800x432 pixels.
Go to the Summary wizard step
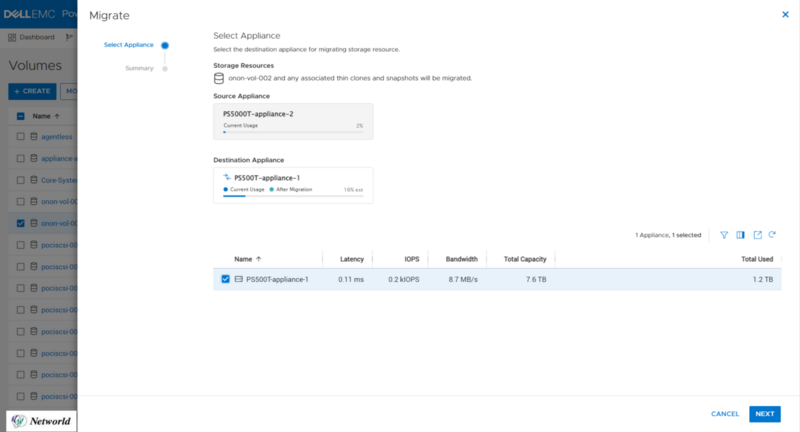tap(139, 68)
